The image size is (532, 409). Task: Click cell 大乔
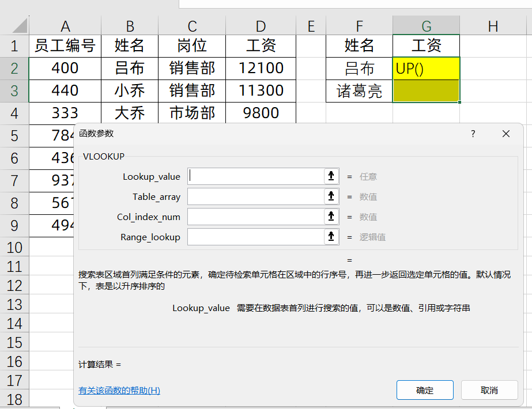(130, 113)
